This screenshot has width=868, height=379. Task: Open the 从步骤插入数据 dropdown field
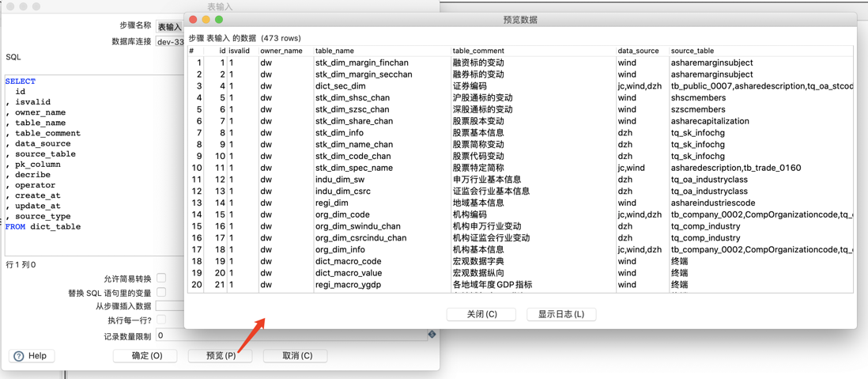[x=169, y=306]
